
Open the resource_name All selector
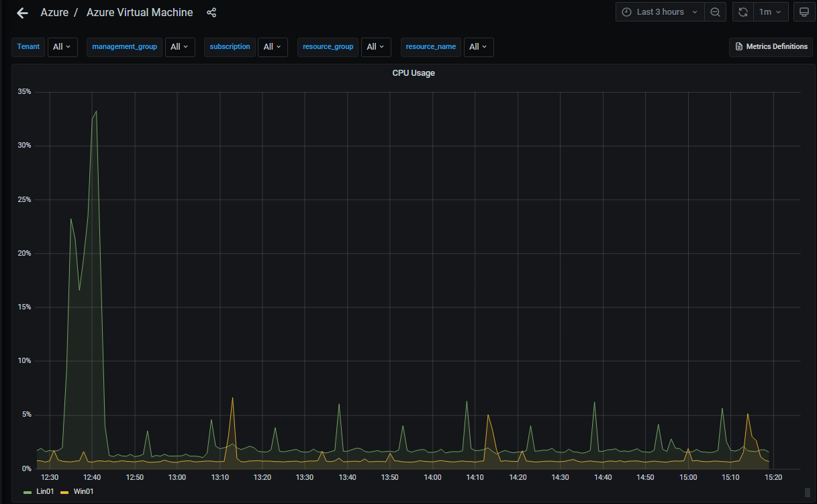click(479, 47)
